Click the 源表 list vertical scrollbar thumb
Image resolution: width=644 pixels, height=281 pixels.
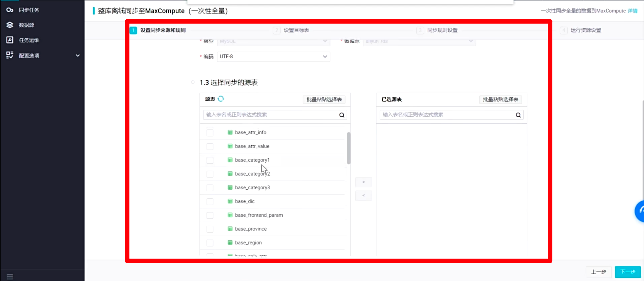pyautogui.click(x=349, y=148)
